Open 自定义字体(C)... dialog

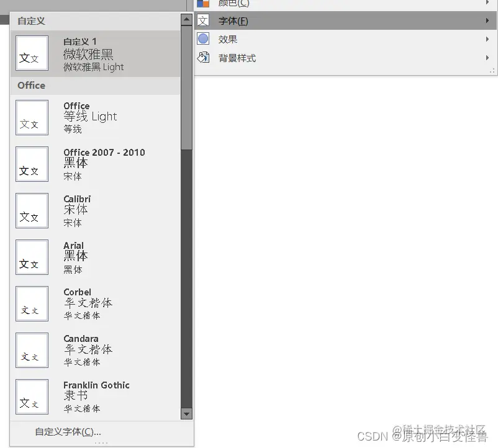coord(102,431)
